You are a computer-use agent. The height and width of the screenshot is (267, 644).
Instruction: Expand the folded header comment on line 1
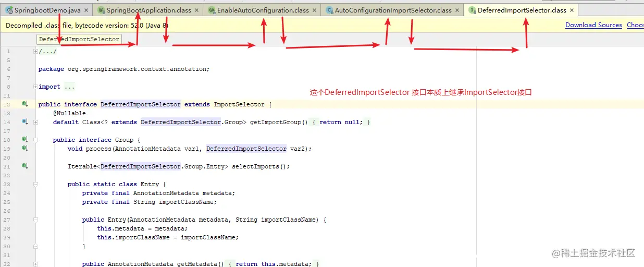[35, 51]
